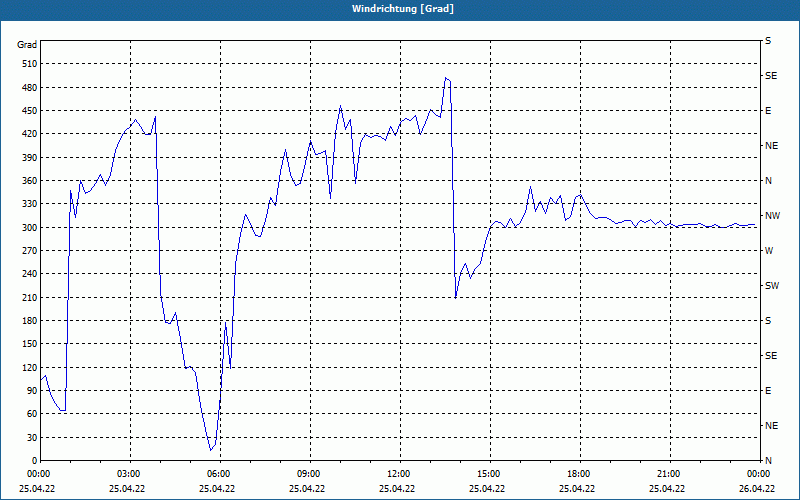800x500 pixels.
Task: Select the 06:00 time label
Action: click(220, 474)
